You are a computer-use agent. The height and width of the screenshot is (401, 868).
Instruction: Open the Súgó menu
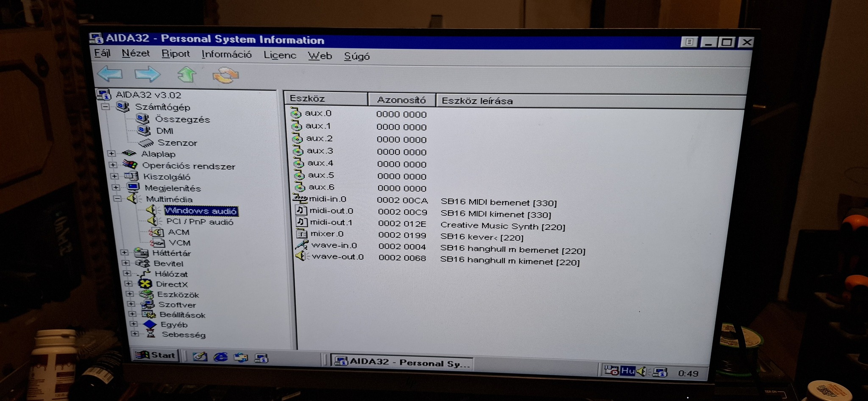pos(357,56)
